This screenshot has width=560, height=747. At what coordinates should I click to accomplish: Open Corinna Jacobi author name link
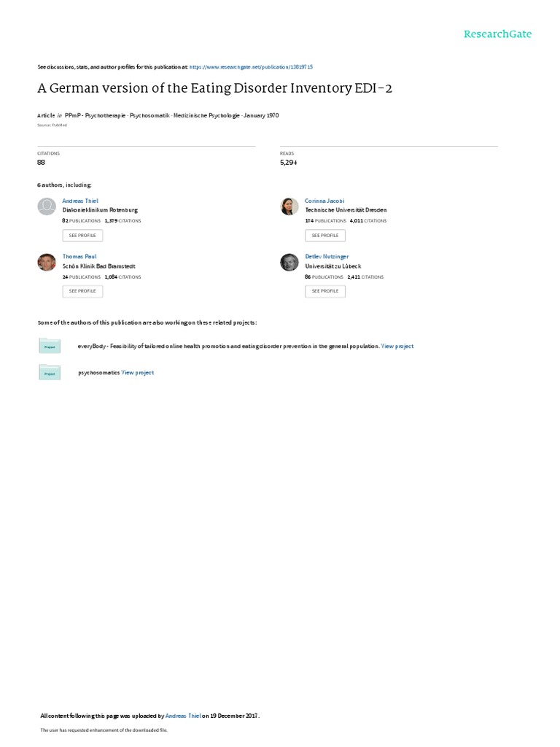point(324,201)
